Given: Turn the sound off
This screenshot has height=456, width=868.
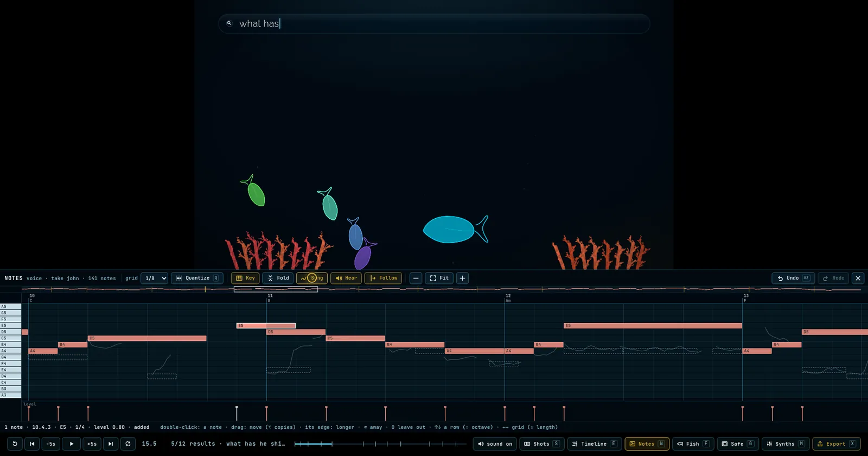Looking at the screenshot, I should (x=495, y=444).
